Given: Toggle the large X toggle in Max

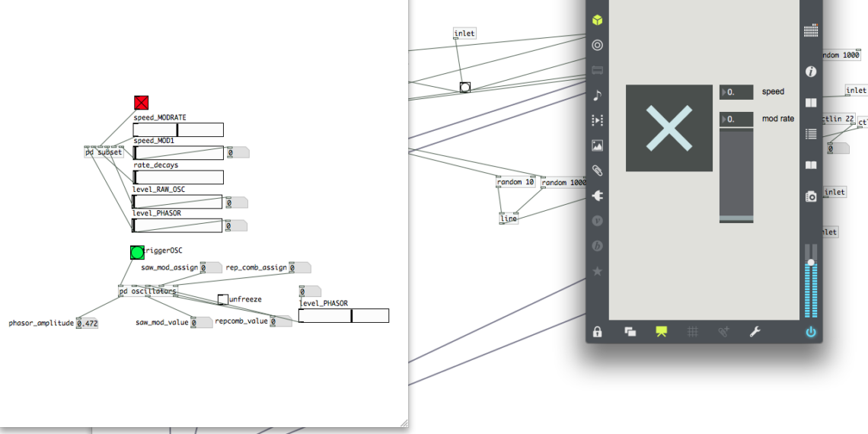Looking at the screenshot, I should pyautogui.click(x=669, y=127).
